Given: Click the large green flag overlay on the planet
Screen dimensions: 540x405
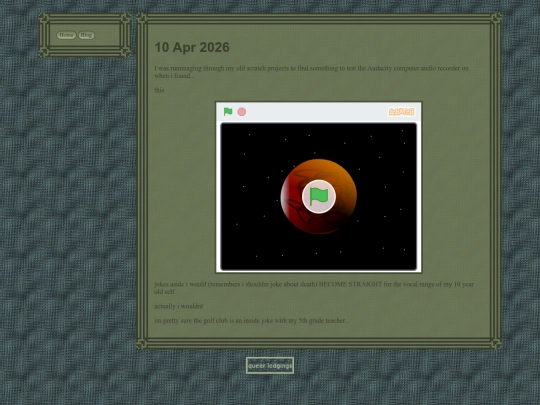Looking at the screenshot, I should point(319,197).
